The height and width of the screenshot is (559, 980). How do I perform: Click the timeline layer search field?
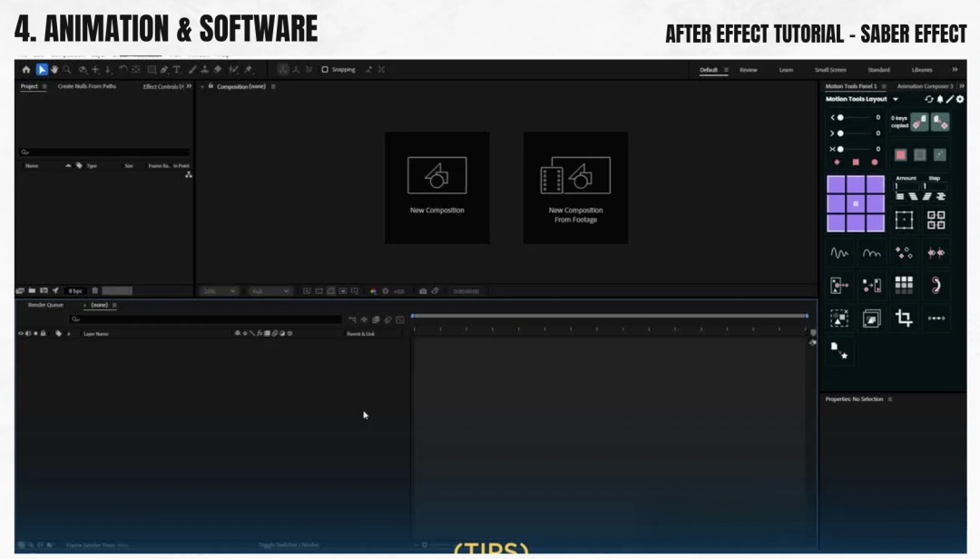point(206,319)
